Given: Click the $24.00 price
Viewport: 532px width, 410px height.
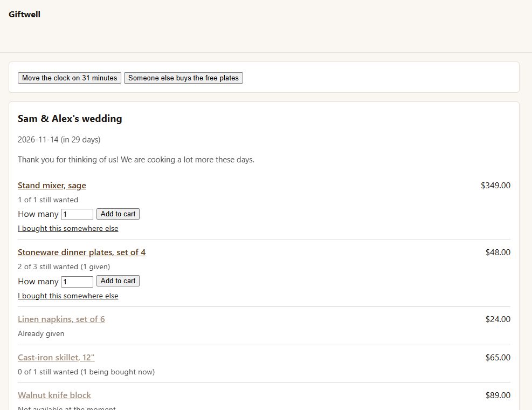Looking at the screenshot, I should (498, 319).
